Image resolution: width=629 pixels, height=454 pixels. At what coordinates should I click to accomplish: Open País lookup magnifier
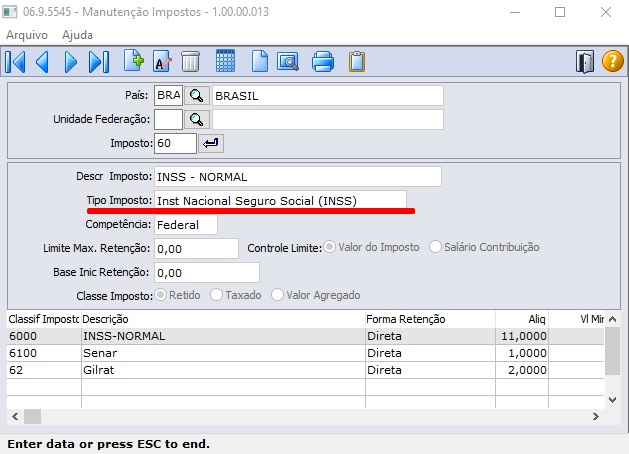tap(197, 96)
